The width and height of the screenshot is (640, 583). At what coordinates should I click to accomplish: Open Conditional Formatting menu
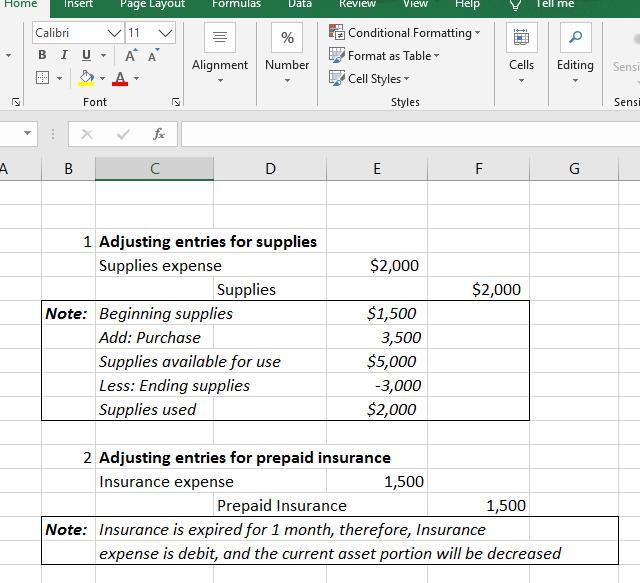coord(404,33)
